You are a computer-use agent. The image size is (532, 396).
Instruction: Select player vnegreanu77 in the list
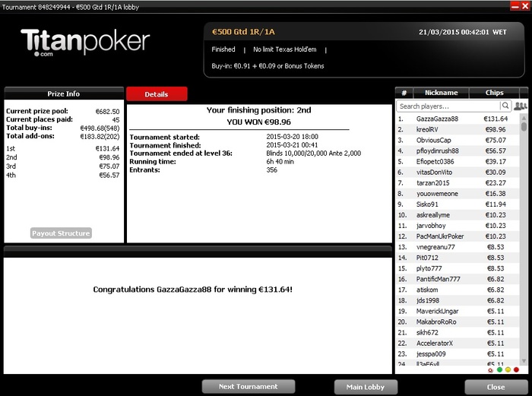coord(458,247)
